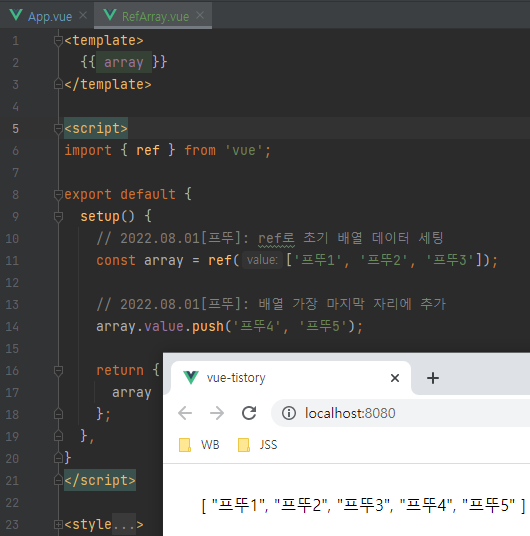Select the vue-tistory browser tab
530x536 pixels.
[291, 378]
